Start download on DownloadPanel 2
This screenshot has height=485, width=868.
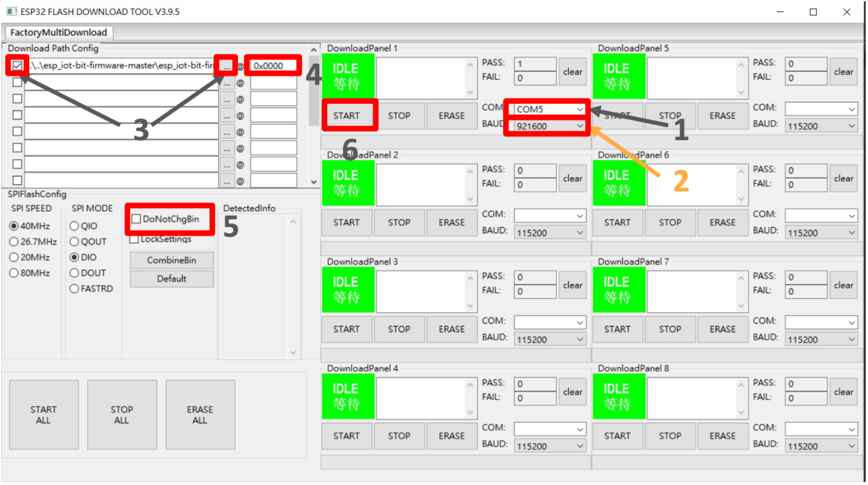click(347, 222)
